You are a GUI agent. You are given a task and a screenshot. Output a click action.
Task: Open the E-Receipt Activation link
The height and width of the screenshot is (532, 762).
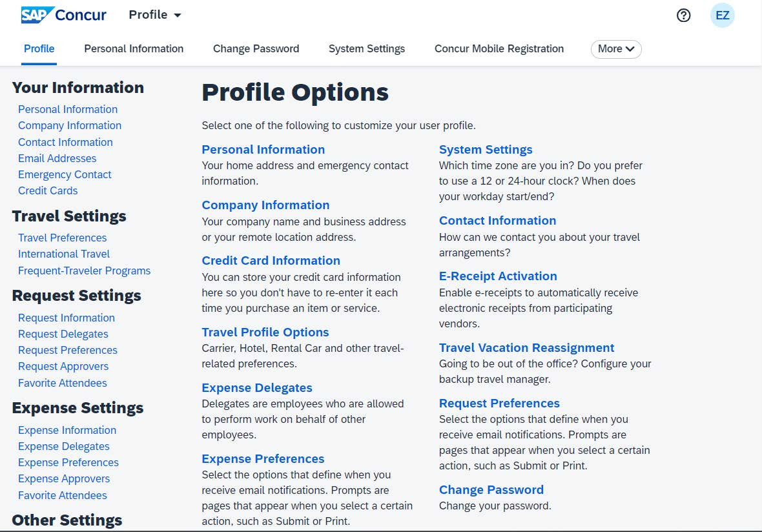pos(498,276)
